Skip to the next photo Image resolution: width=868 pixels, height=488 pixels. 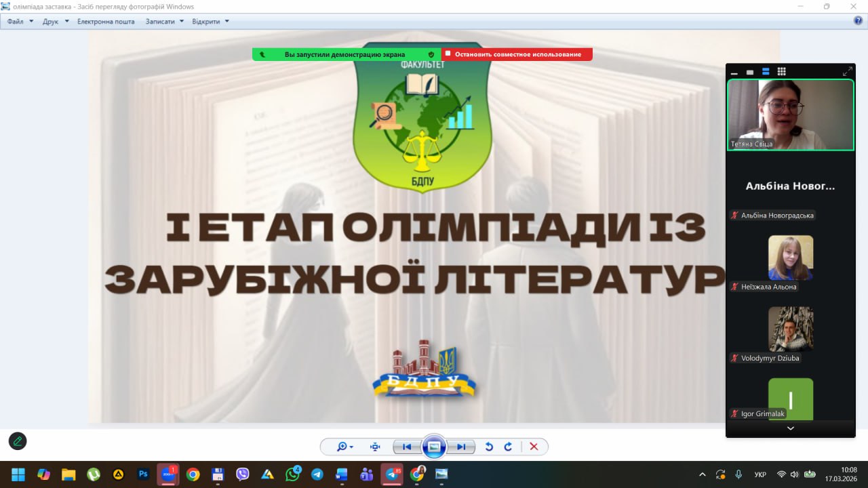[x=461, y=447]
